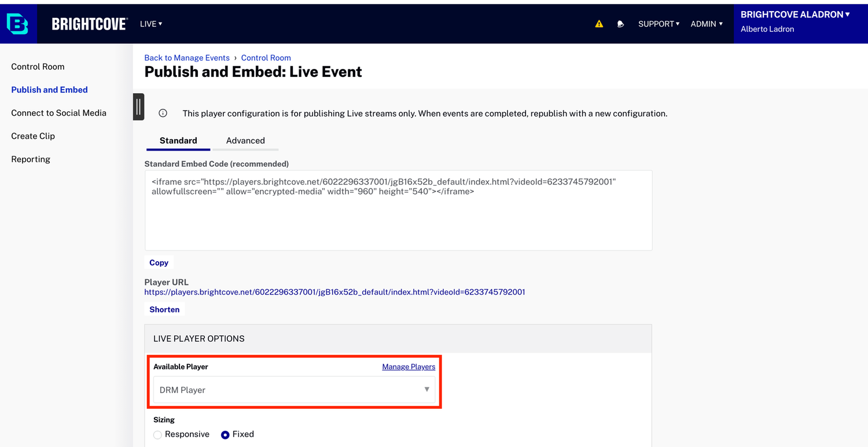868x447 pixels.
Task: Click the yellow warning triangle icon
Action: click(599, 24)
